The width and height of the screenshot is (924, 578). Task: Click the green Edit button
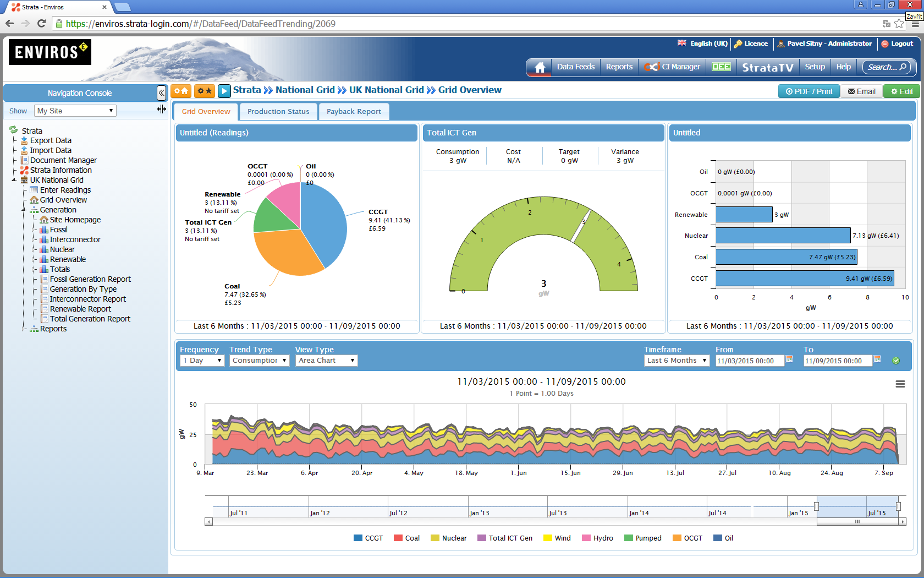pyautogui.click(x=902, y=91)
